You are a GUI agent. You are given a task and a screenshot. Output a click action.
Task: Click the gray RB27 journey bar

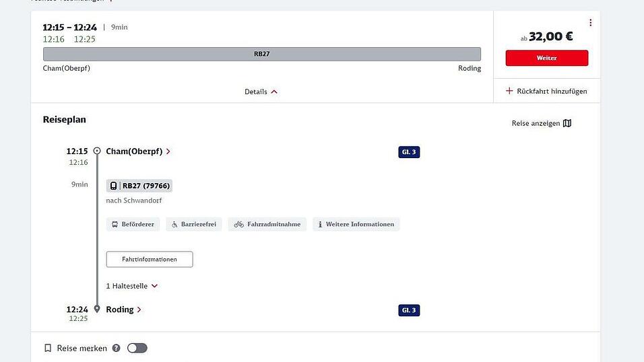[262, 54]
